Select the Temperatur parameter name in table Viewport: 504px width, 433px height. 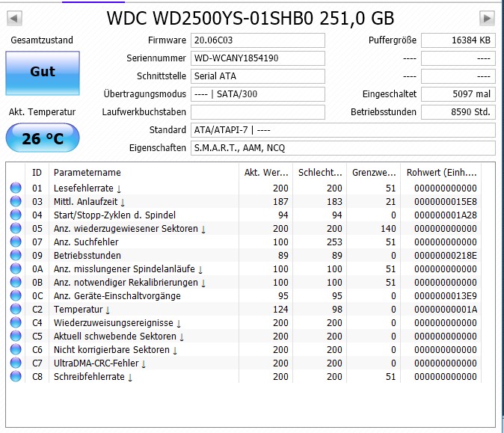(x=78, y=310)
